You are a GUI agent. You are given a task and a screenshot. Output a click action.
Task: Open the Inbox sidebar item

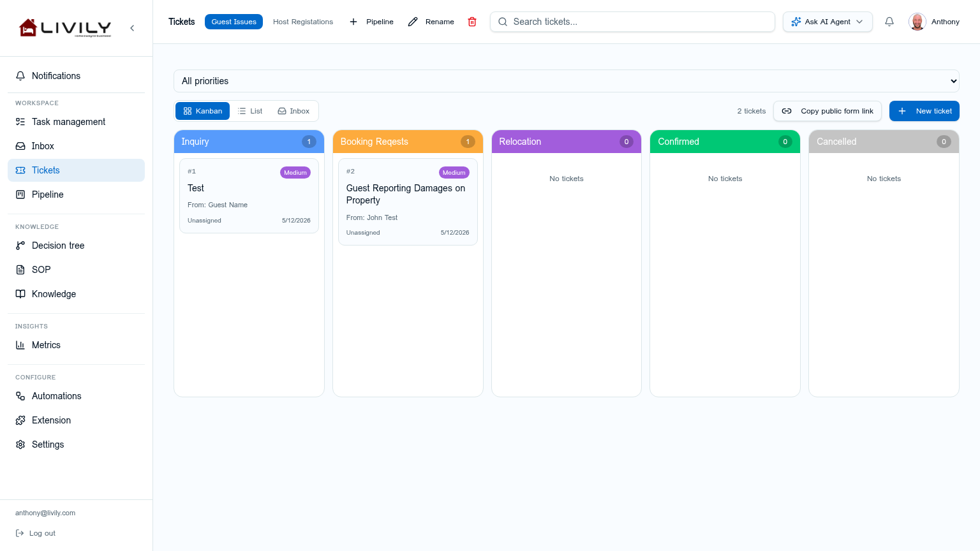(76, 146)
